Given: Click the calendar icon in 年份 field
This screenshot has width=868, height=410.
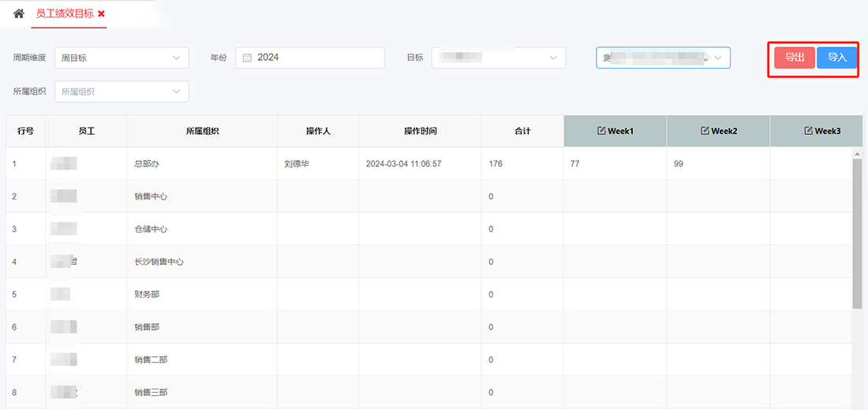Looking at the screenshot, I should [247, 58].
